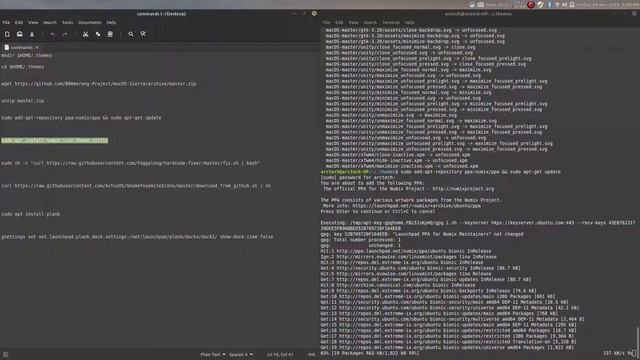The width and height of the screenshot is (640, 360).
Task: Click the terminal prompt line with sudo command
Action: pyautogui.click(x=440, y=172)
